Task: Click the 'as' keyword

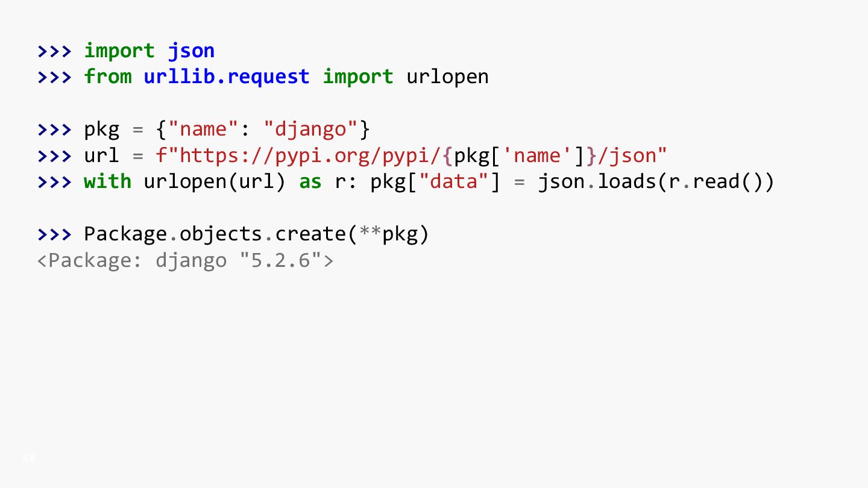Action: pyautogui.click(x=310, y=182)
